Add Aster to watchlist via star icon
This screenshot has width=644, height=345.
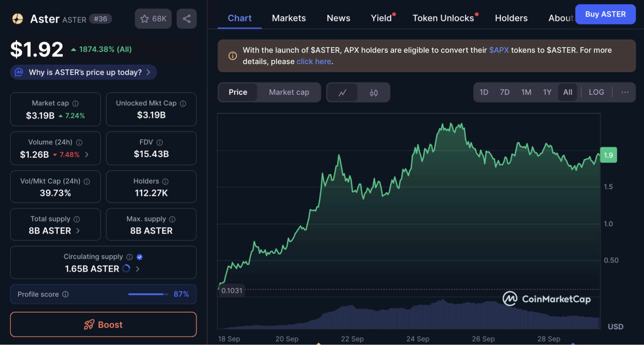[145, 18]
